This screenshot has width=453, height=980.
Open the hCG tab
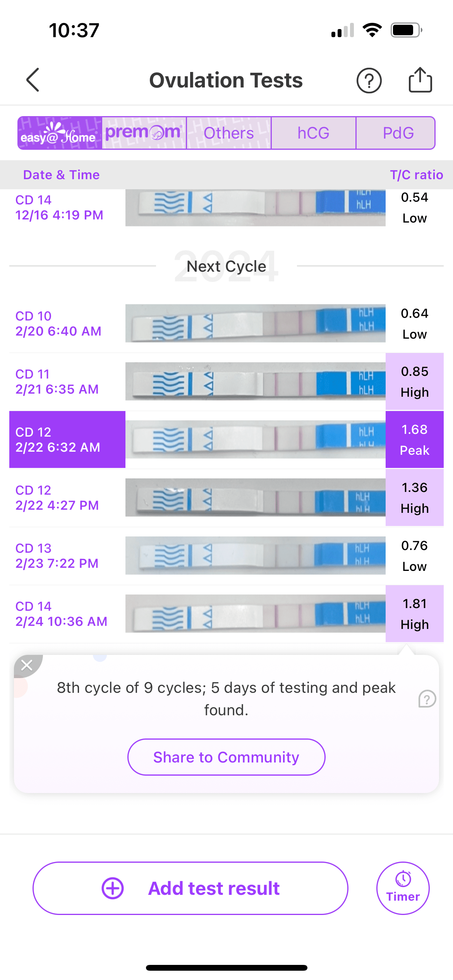point(313,133)
